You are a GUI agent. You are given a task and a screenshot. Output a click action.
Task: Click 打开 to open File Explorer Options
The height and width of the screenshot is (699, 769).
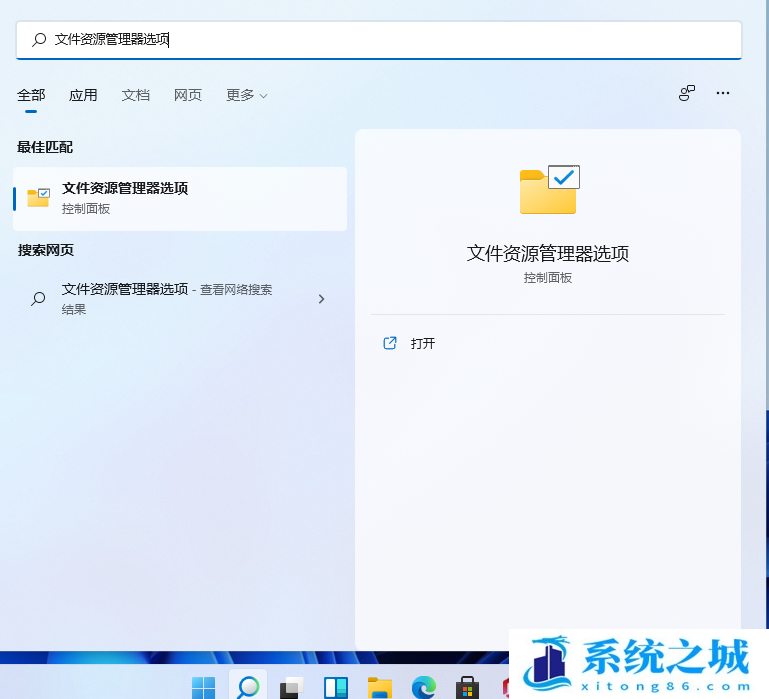(x=422, y=343)
